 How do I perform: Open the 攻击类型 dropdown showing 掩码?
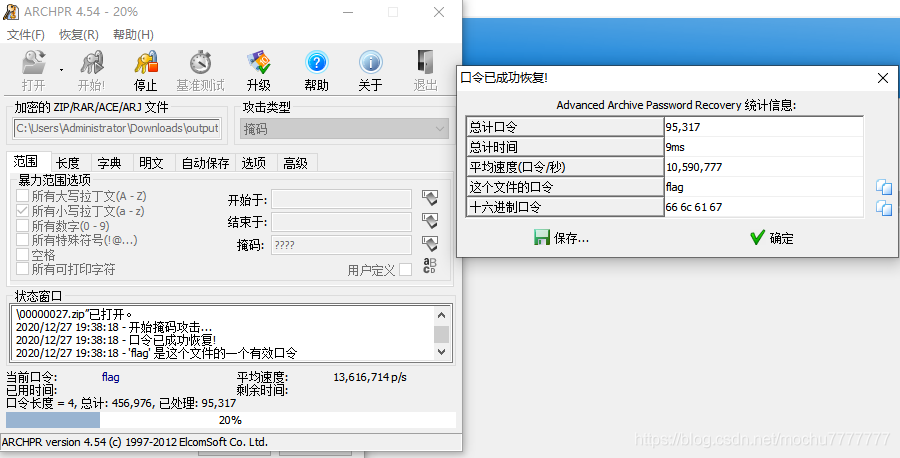pos(344,129)
